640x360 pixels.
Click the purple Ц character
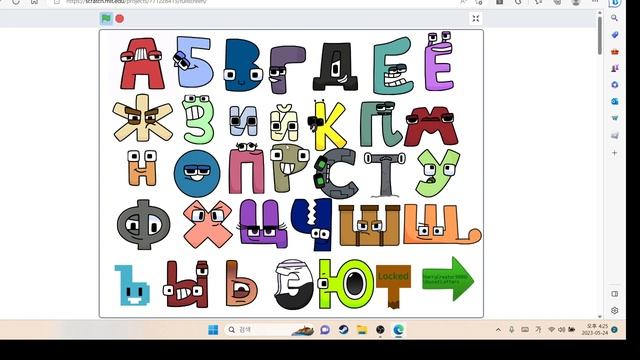coord(262,224)
